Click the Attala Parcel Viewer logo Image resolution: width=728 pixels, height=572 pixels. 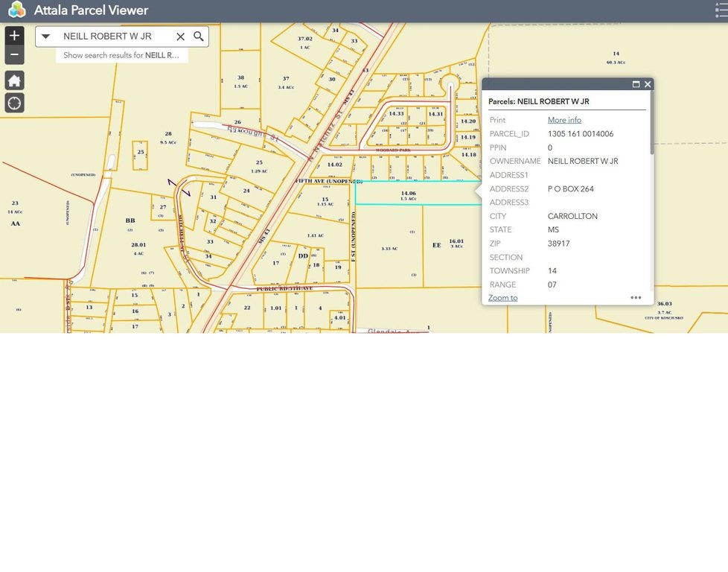click(17, 10)
